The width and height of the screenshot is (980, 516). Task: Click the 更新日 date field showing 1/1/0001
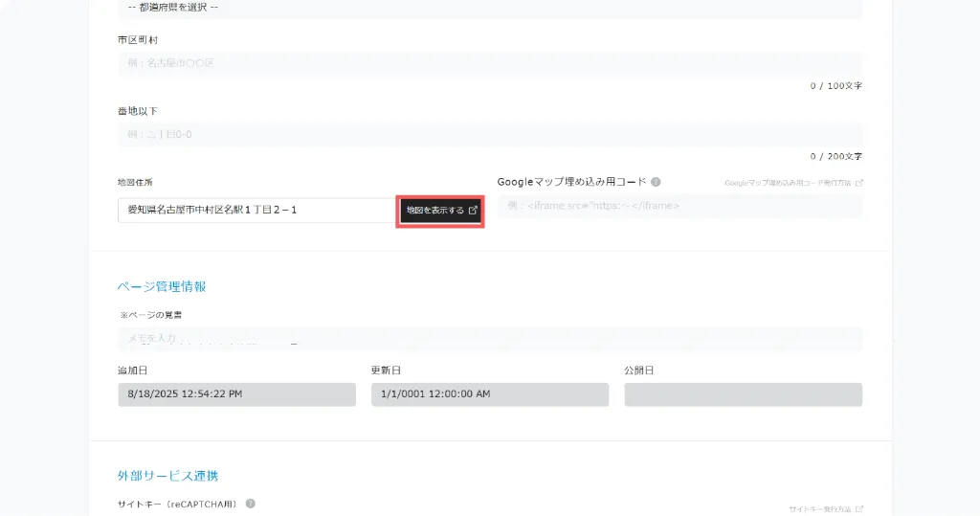489,394
